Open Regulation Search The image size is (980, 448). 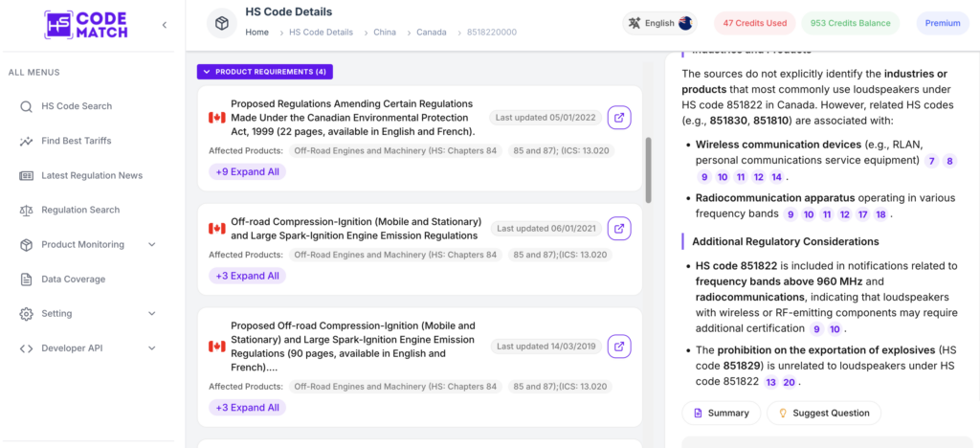point(80,210)
